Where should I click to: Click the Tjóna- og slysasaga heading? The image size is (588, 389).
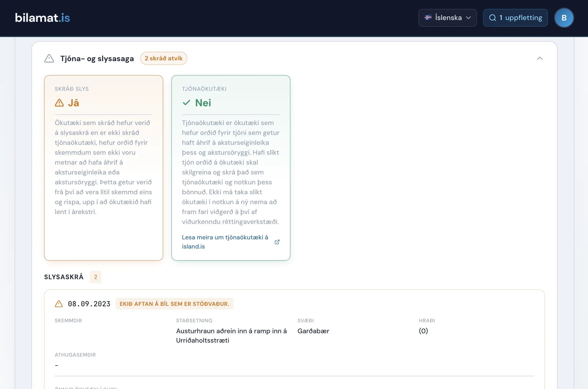point(97,59)
